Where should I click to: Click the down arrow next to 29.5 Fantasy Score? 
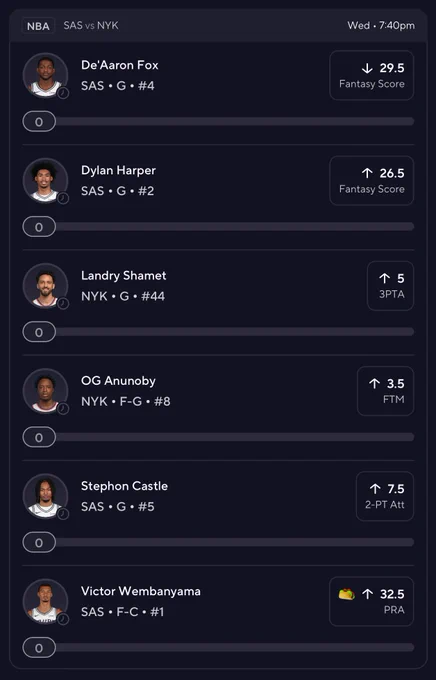click(x=367, y=68)
